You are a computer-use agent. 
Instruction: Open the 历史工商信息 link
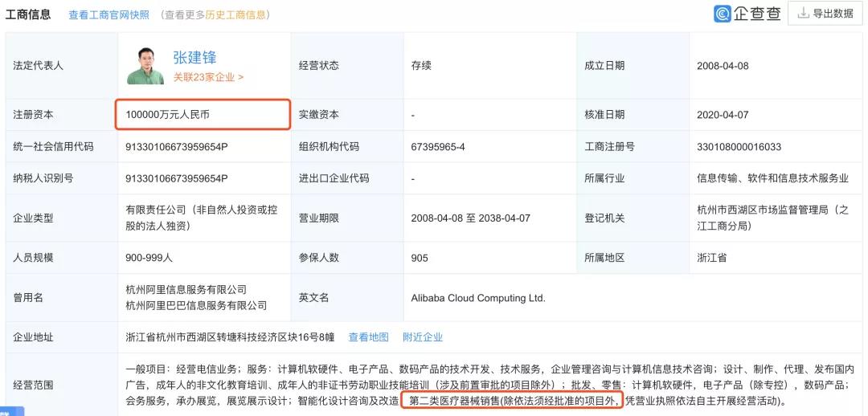tap(235, 15)
